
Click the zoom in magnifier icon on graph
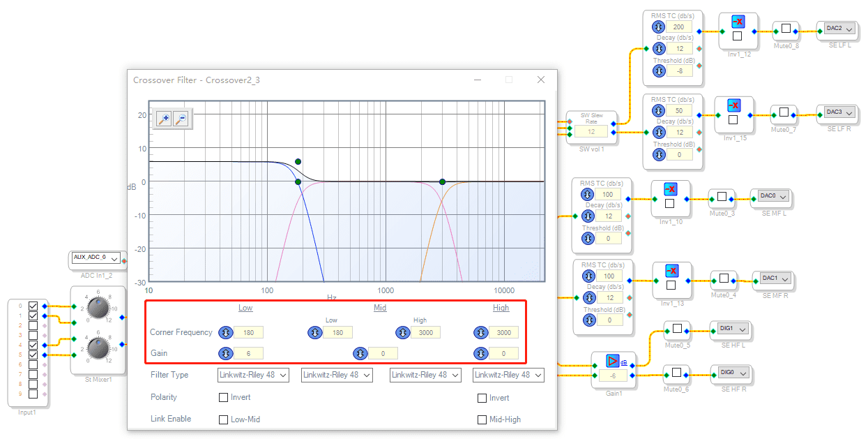point(163,119)
